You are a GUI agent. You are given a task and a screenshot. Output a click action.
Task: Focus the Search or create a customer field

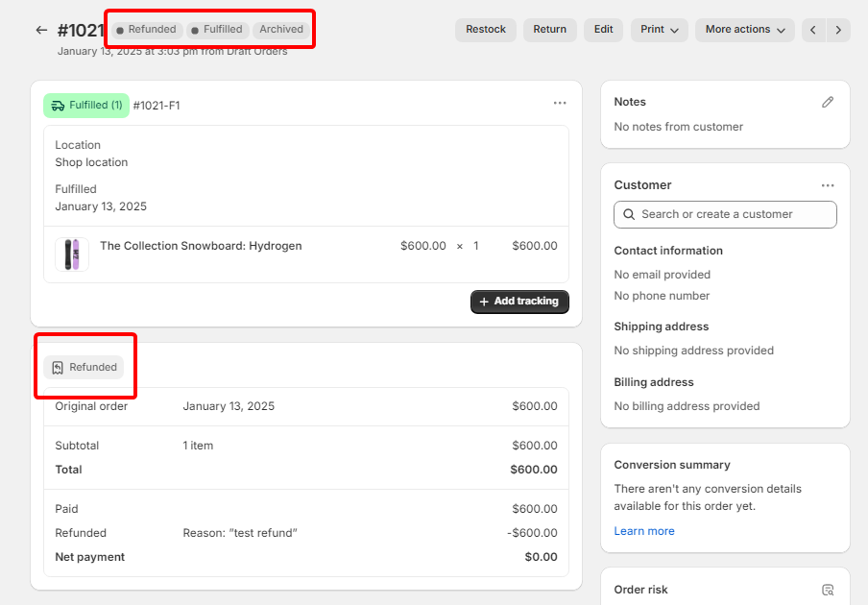725,214
